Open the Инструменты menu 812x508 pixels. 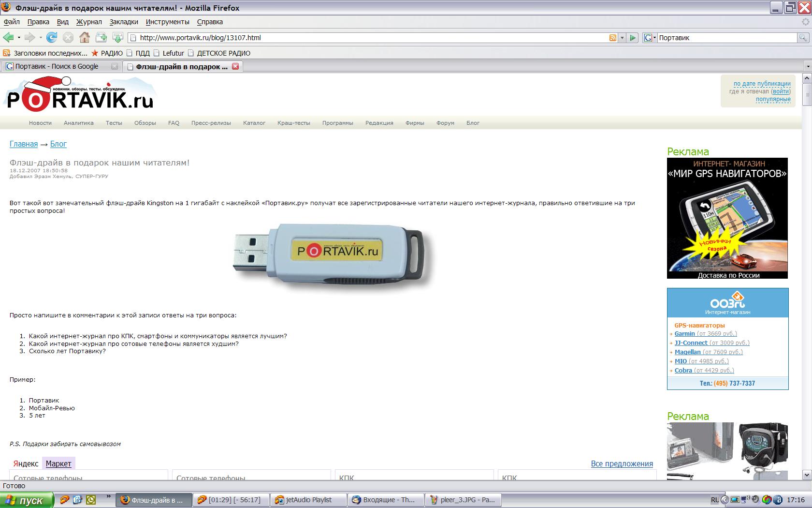pyautogui.click(x=168, y=22)
